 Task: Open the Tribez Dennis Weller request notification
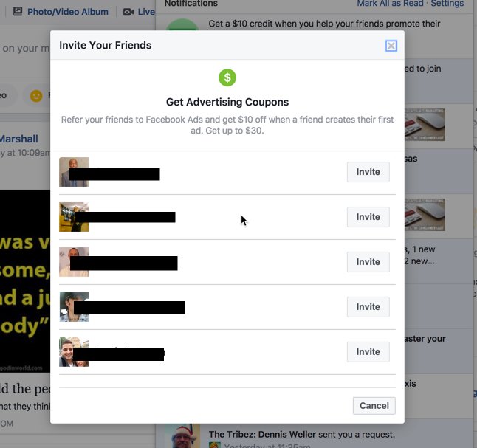click(x=302, y=435)
